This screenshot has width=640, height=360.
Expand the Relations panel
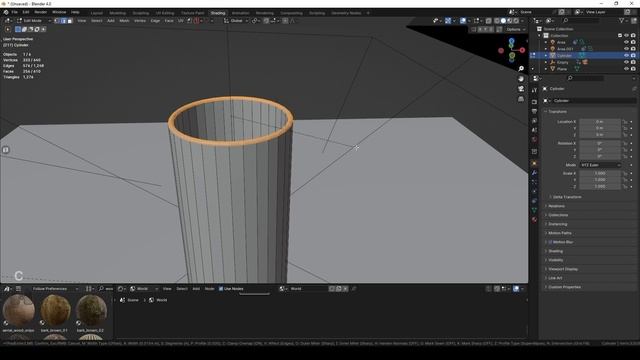pyautogui.click(x=556, y=206)
